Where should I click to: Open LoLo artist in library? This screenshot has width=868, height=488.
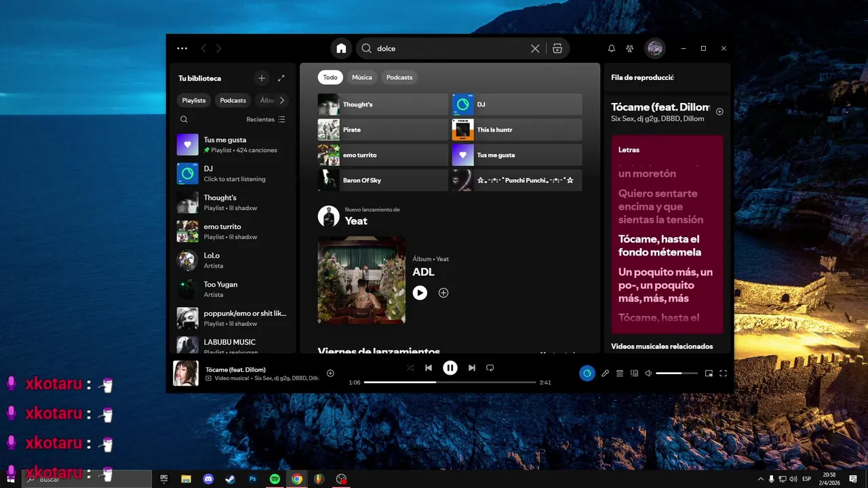pos(233,260)
